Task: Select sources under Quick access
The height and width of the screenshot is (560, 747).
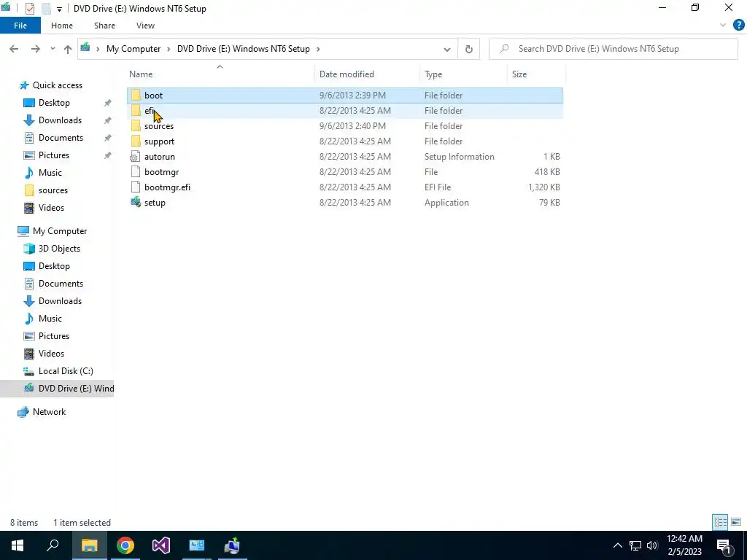Action: click(x=53, y=190)
